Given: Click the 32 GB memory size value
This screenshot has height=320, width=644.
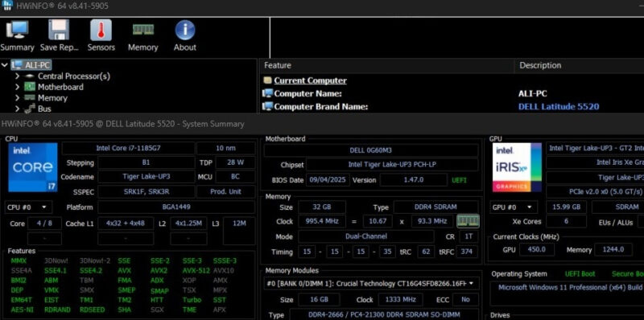Looking at the screenshot, I should point(321,207).
